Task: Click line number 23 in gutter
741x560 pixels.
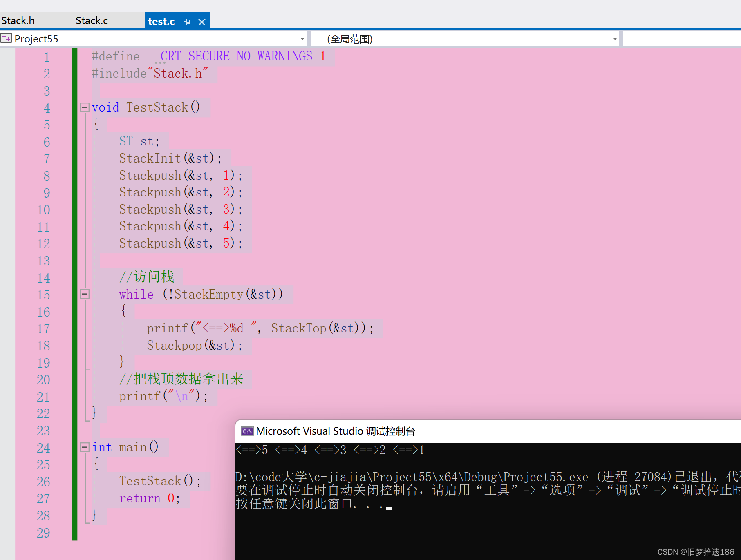Action: [x=44, y=431]
